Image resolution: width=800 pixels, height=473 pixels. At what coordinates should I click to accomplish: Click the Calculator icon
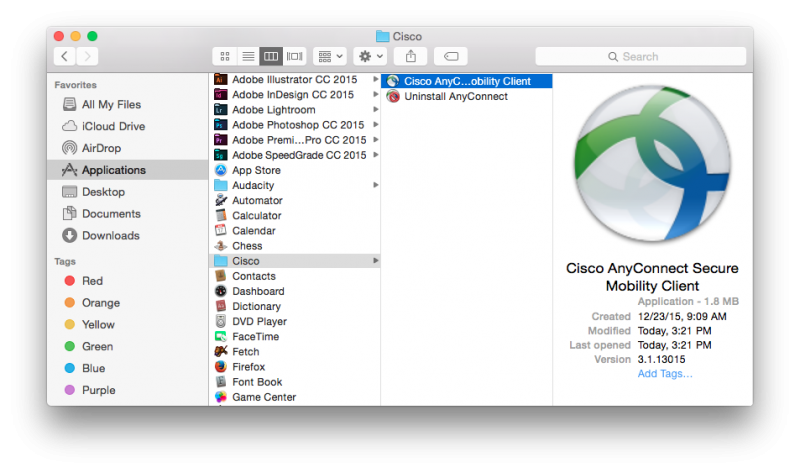(220, 215)
